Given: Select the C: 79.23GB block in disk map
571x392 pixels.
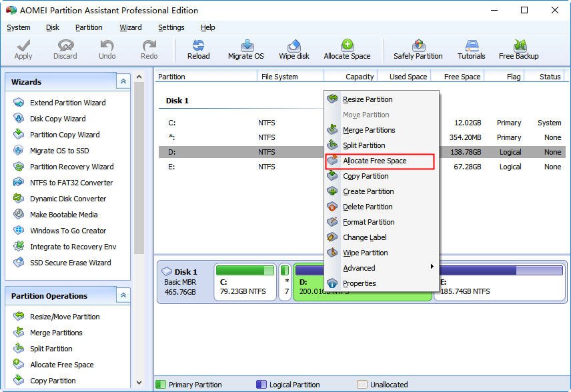Looking at the screenshot, I should pyautogui.click(x=245, y=282).
